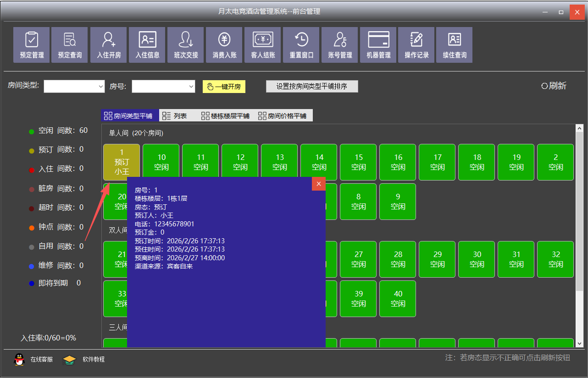Select the 房间价格平铺 tab
Screen dimensions: 588x378
coord(282,116)
